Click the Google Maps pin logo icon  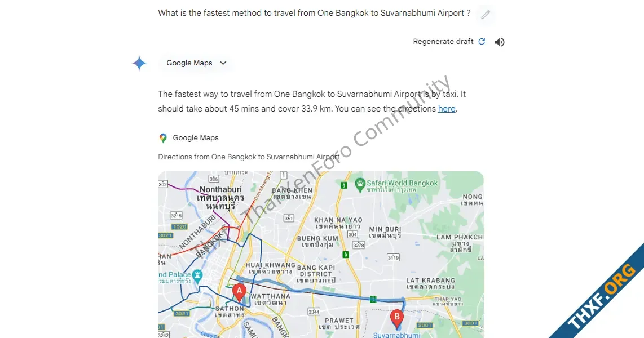point(163,138)
